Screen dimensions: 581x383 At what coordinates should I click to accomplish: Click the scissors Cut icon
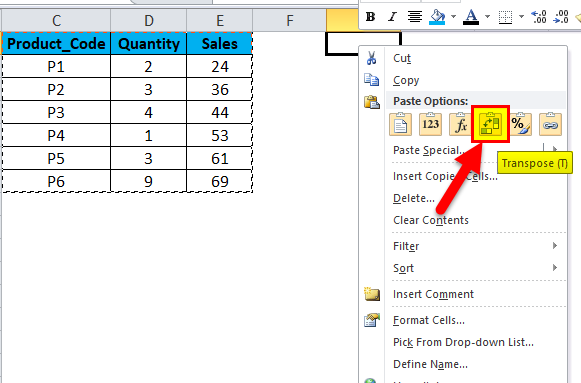pos(371,58)
